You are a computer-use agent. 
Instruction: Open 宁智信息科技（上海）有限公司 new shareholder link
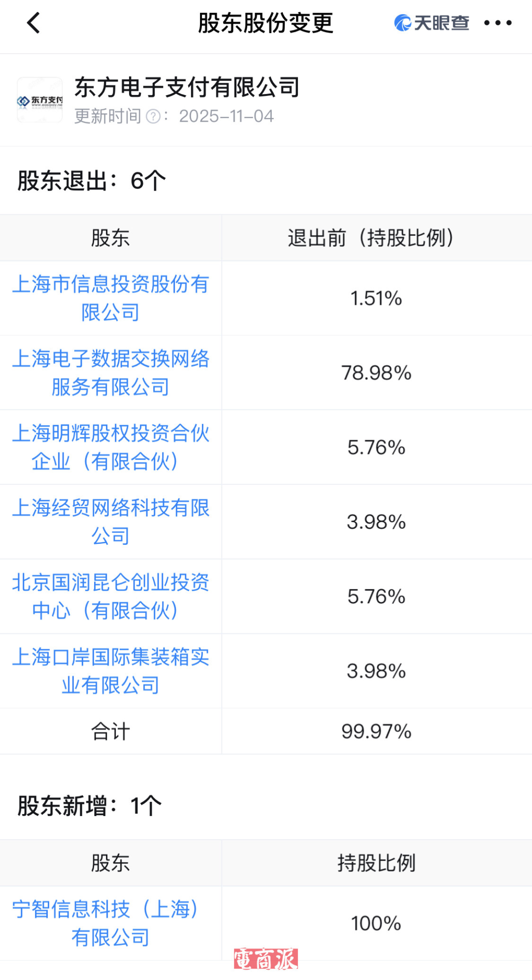[x=110, y=923]
